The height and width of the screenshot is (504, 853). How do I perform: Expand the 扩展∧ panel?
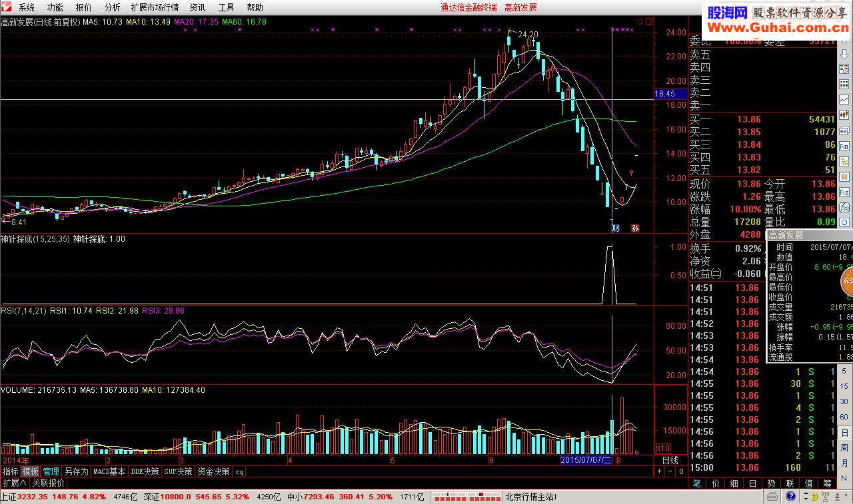point(15,483)
